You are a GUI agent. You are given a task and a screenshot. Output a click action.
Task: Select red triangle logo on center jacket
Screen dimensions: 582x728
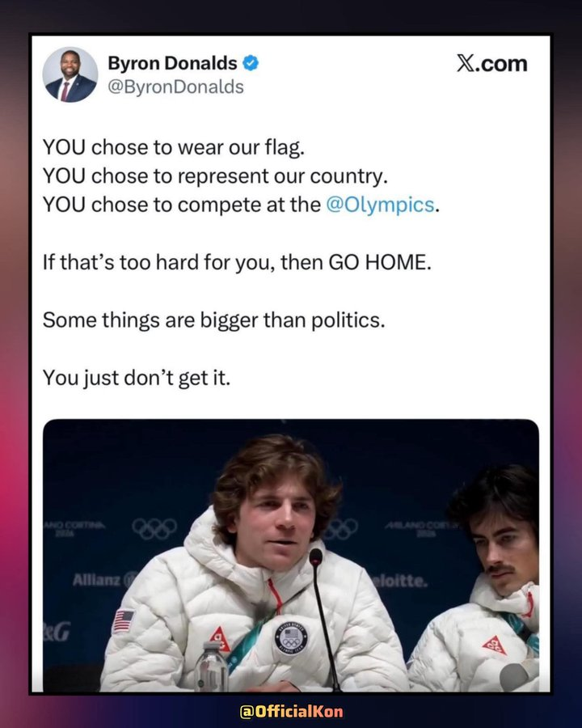pyautogui.click(x=220, y=639)
